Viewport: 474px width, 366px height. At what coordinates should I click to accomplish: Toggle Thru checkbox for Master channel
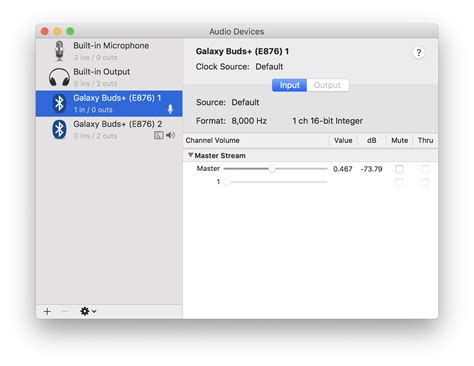pos(425,169)
